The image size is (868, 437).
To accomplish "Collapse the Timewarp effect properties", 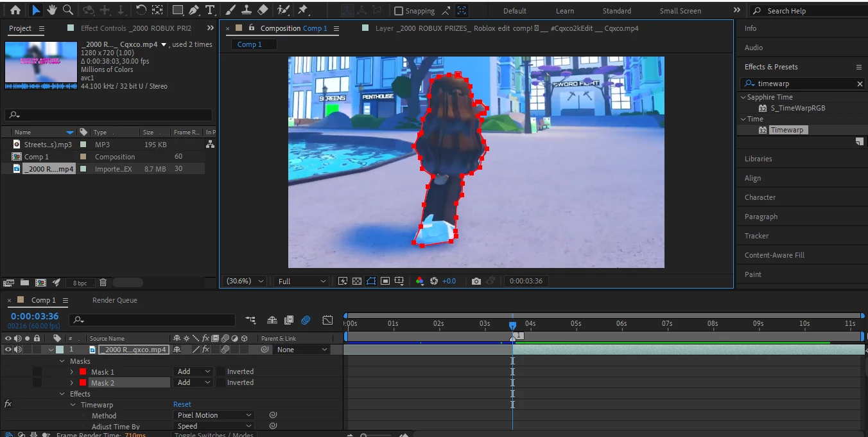I will (73, 405).
